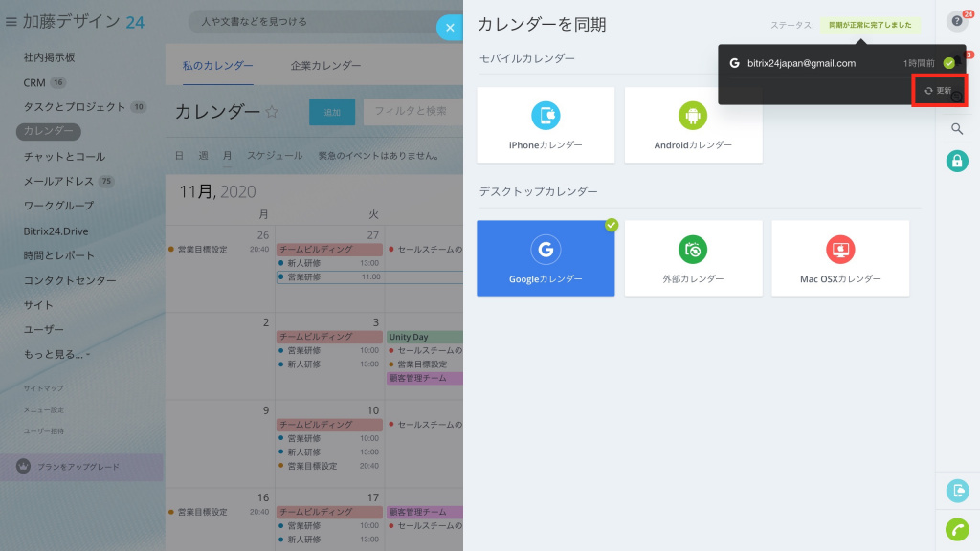Open the 営業目標設定 20:40 event on the 10th

click(329, 466)
